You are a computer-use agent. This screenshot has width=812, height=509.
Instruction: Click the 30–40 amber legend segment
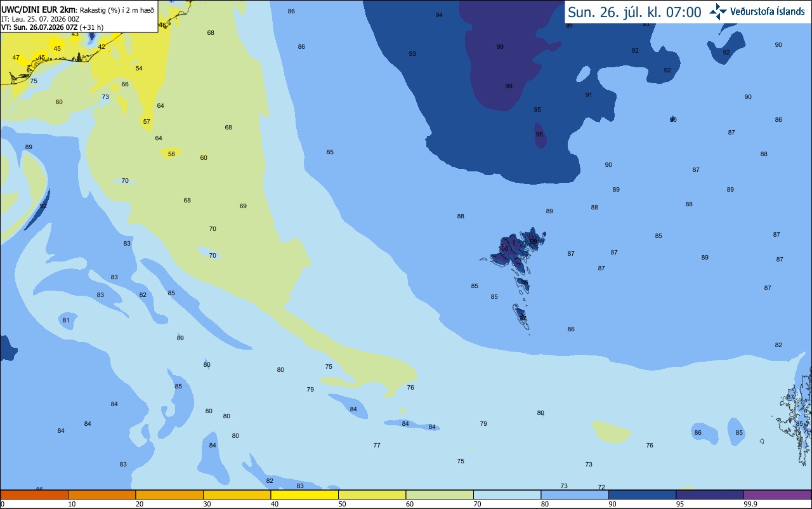coord(237,494)
